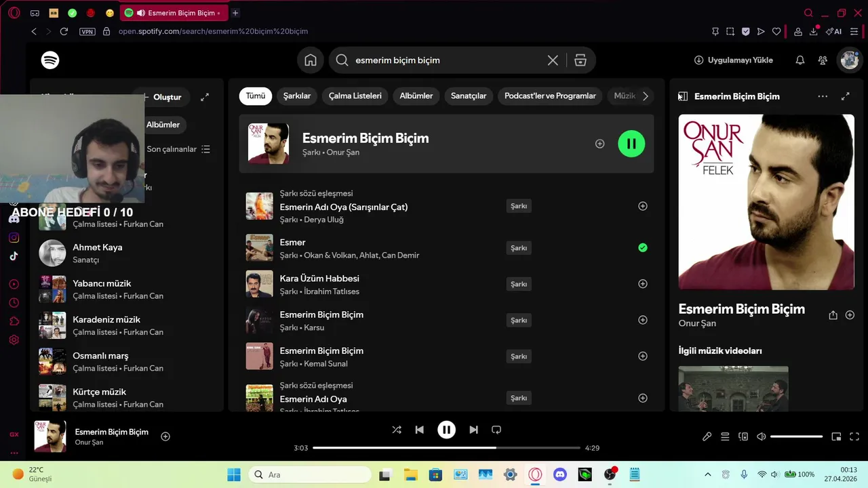The height and width of the screenshot is (488, 868).
Task: Add song to library in now-playing panel
Action: pyautogui.click(x=850, y=315)
